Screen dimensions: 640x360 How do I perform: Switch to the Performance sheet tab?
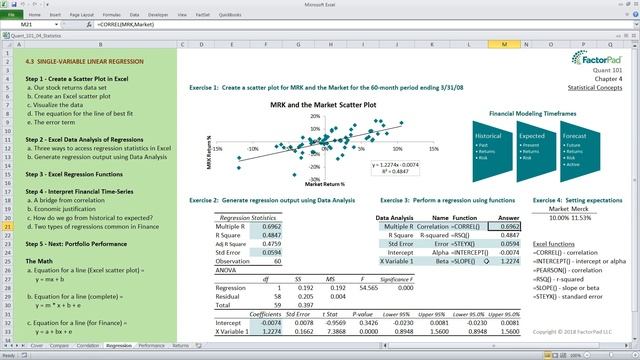[x=151, y=345]
